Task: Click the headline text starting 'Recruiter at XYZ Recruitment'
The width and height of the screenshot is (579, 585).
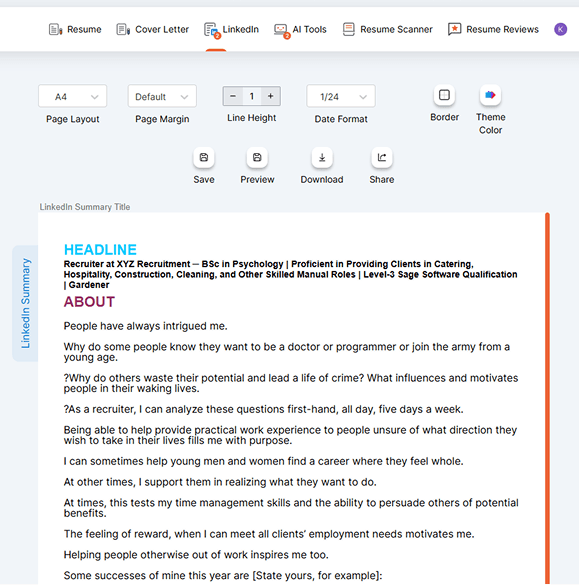Action: pos(290,274)
